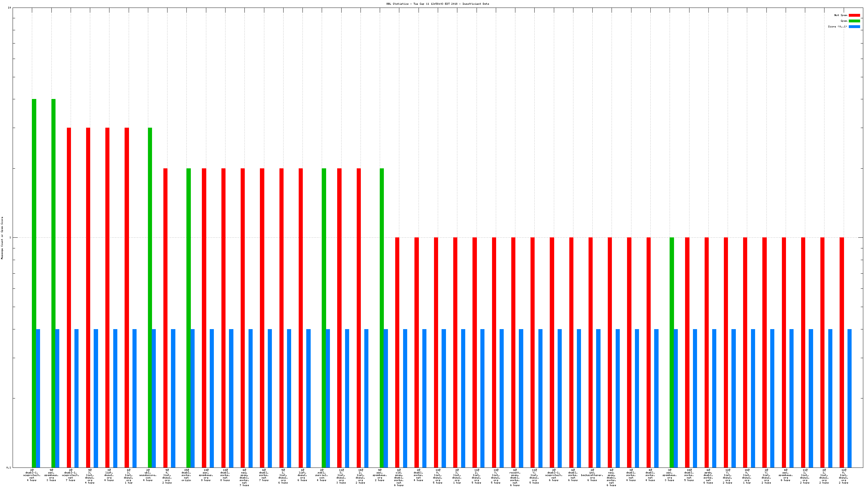Click the red bar for dnsbl-1.uceprotect.net 7 hops

69,297
